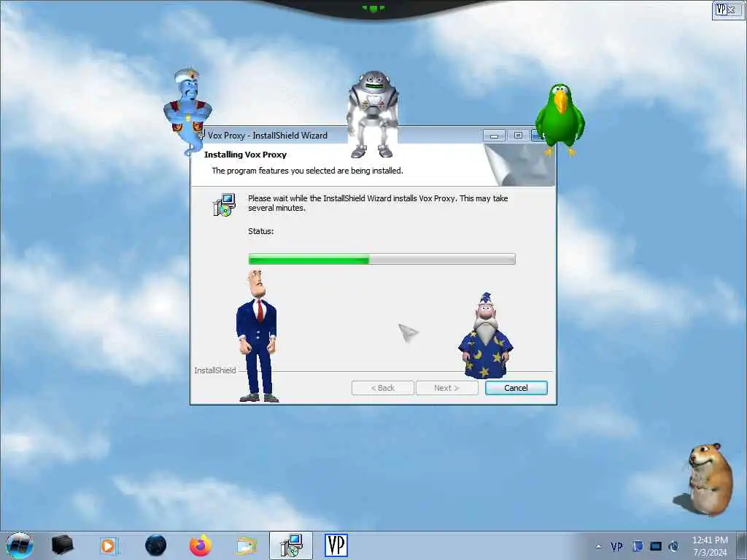The width and height of the screenshot is (747, 560).
Task: Click the greyed-out Back button
Action: coord(382,388)
